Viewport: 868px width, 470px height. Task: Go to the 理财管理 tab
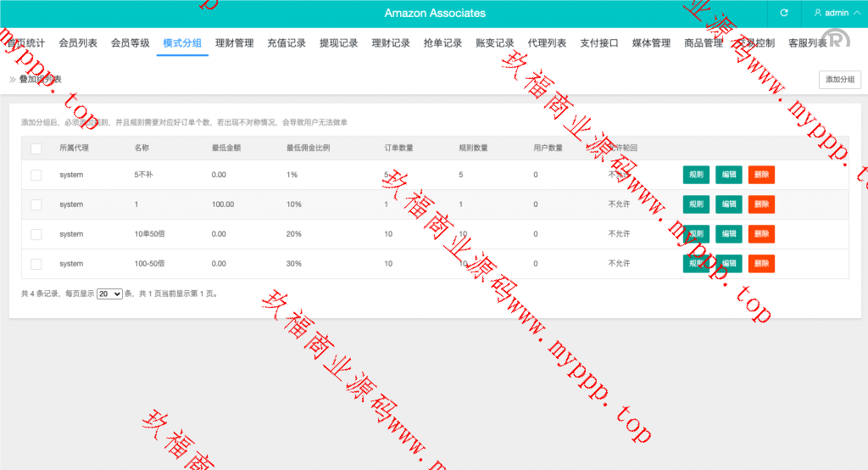point(235,43)
